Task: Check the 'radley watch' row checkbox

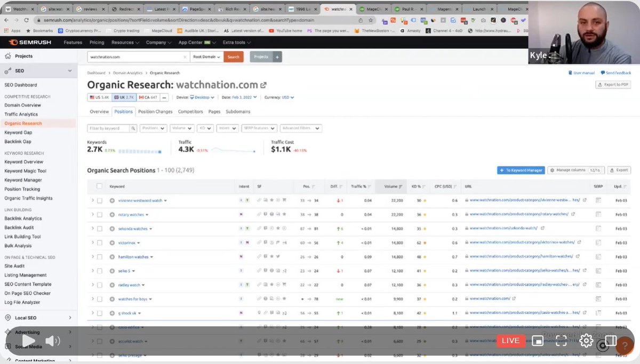Action: (x=99, y=285)
